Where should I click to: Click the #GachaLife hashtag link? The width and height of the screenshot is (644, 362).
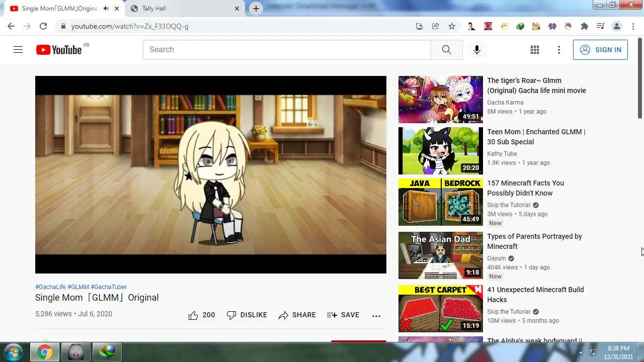pos(50,287)
